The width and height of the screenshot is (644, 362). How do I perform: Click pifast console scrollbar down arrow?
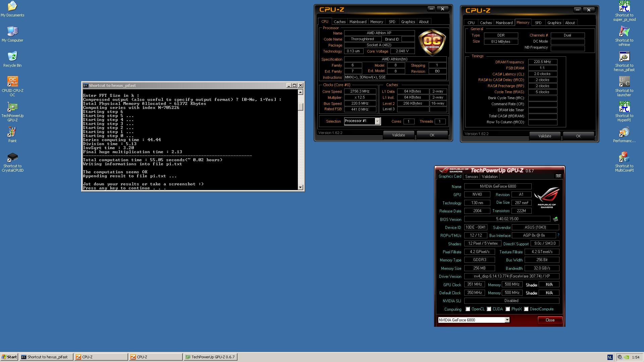click(300, 187)
